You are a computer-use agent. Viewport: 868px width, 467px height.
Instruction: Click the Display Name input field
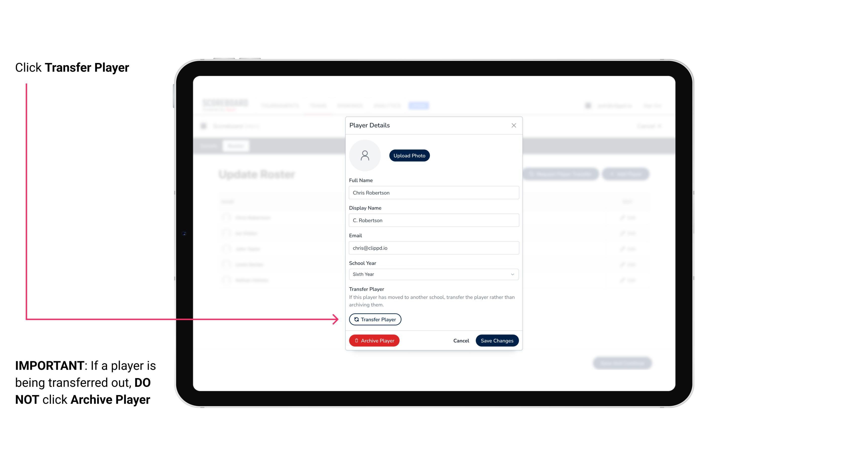coord(433,220)
